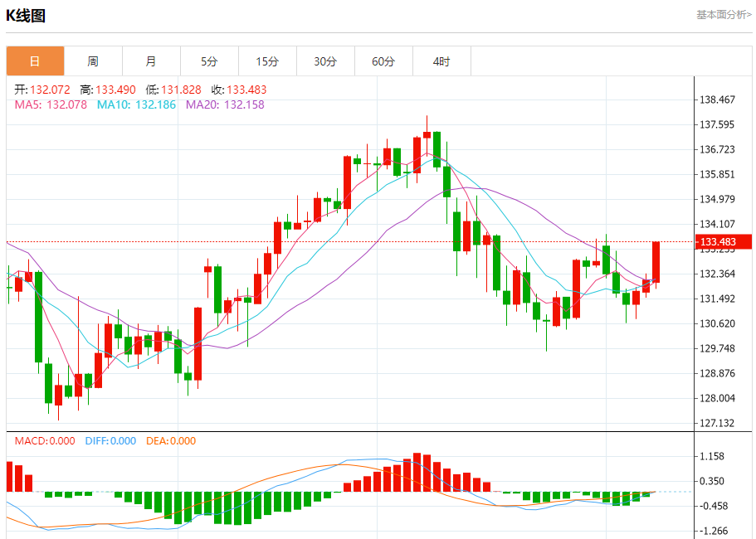Screen dimensions: 756x539
Task: Click the 130.620 price axis label
Action: 718,323
